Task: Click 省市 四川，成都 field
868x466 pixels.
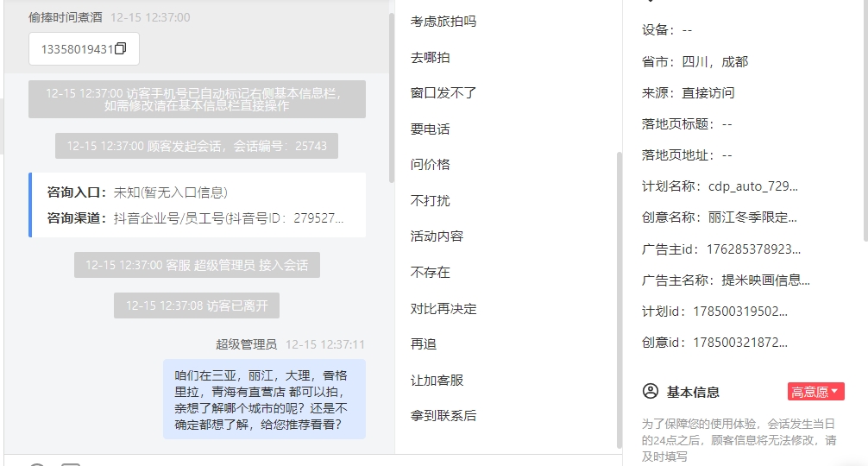Action: [x=695, y=61]
